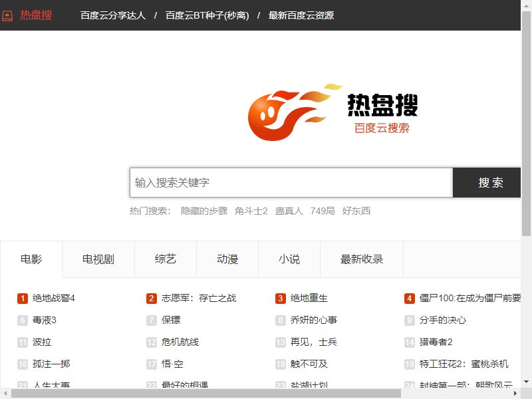Click rank badge 1 beside 绝地战警4
This screenshot has height=399, width=532.
[x=23, y=299]
